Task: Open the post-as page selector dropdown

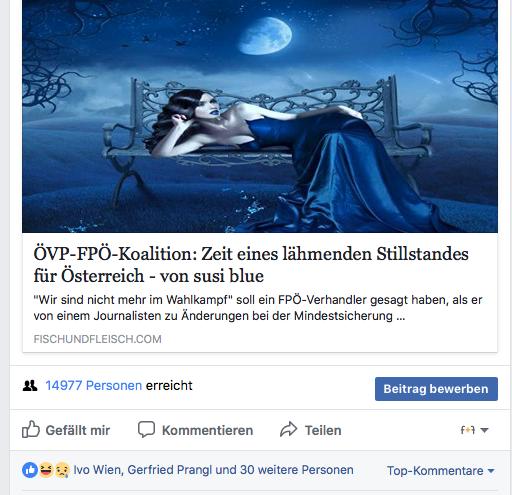Action: pos(474,430)
